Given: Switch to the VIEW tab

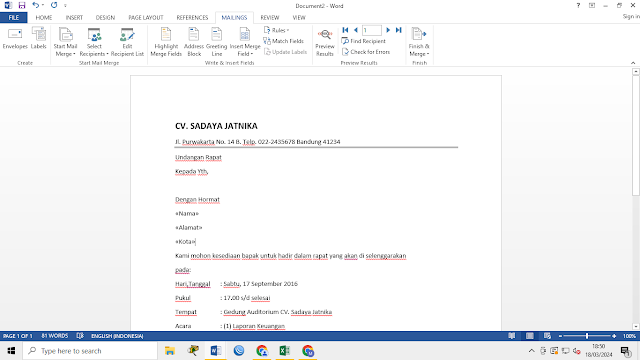Looking at the screenshot, I should [299, 18].
